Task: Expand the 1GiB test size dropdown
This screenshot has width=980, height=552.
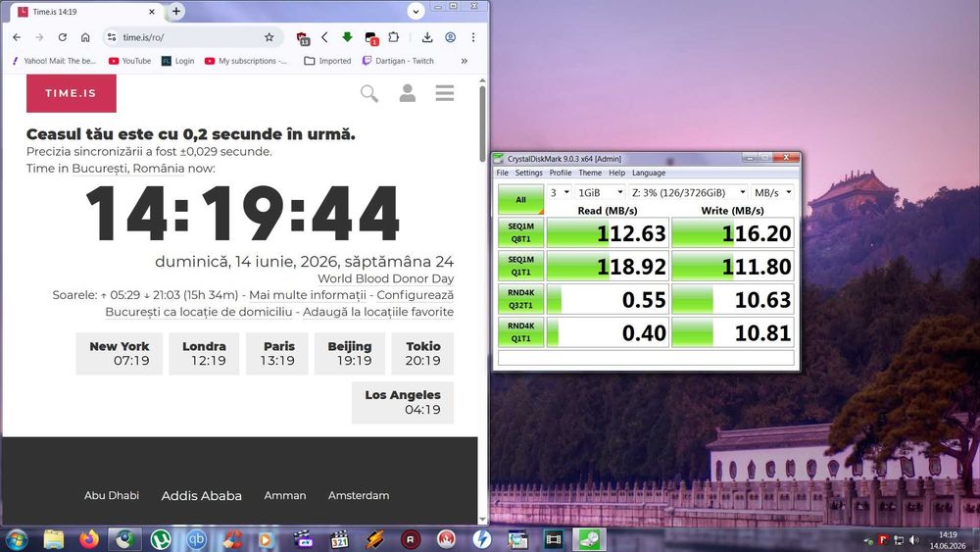Action: [x=600, y=192]
